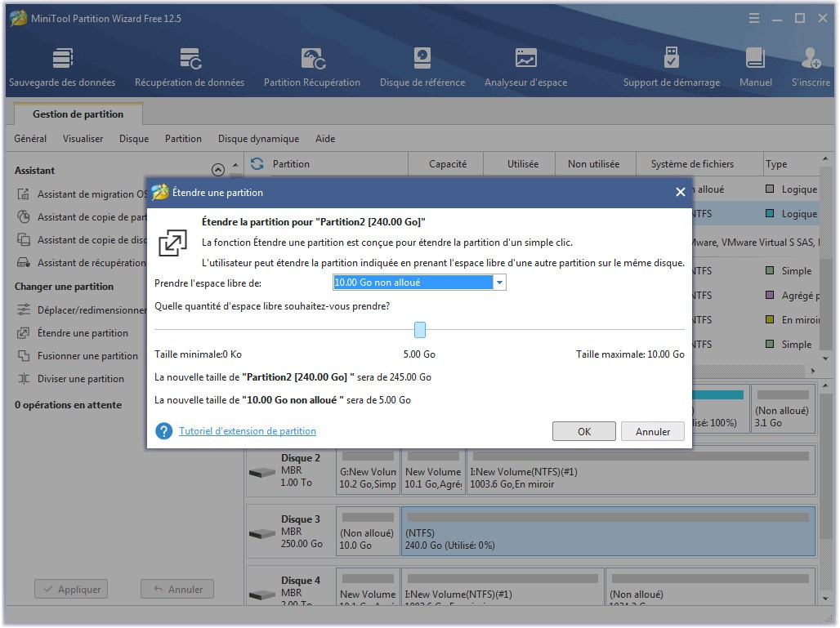Open the Aide menu
Viewport: 840px width, 628px height.
click(325, 139)
